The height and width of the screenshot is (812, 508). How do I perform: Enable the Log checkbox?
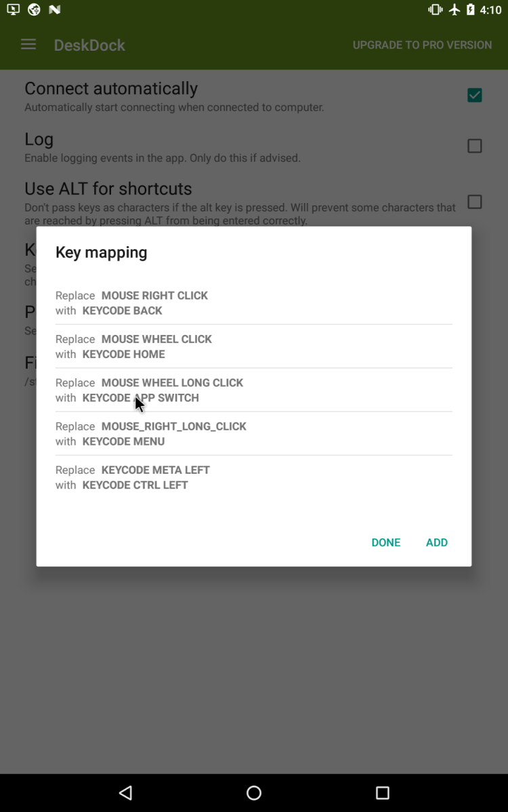[474, 146]
